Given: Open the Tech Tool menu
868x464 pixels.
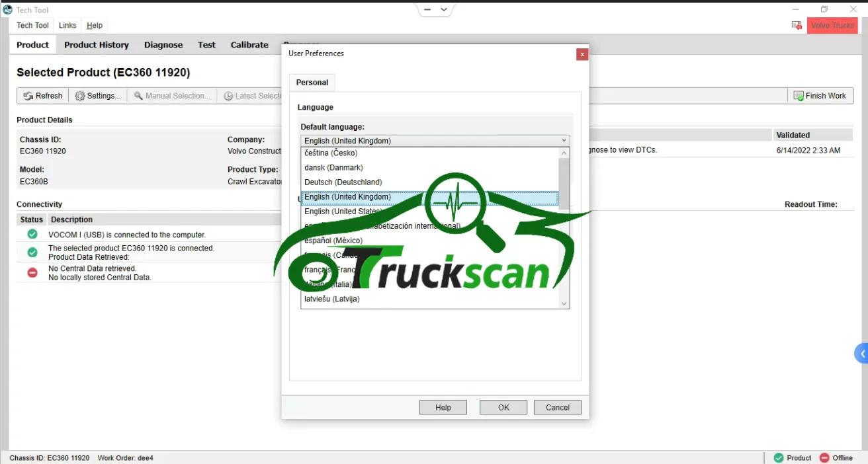Looking at the screenshot, I should pyautogui.click(x=33, y=25).
